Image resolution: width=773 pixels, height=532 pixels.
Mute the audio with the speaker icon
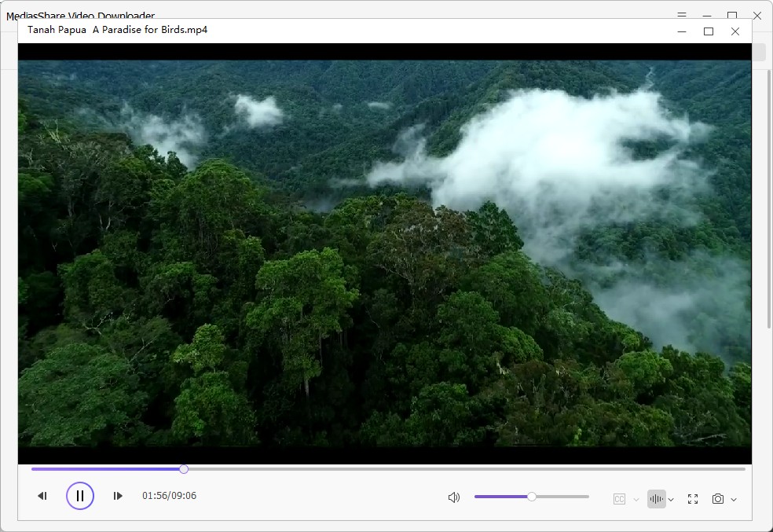(453, 497)
